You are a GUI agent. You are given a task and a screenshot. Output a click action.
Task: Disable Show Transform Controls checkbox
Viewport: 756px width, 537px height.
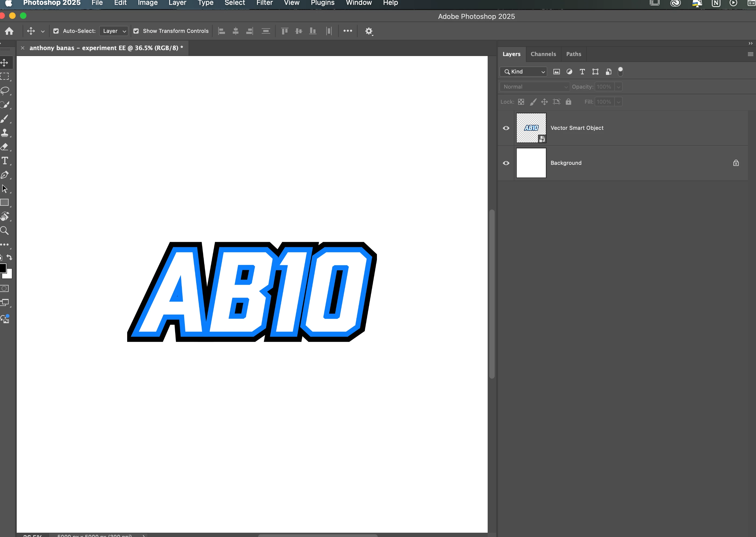(x=136, y=31)
